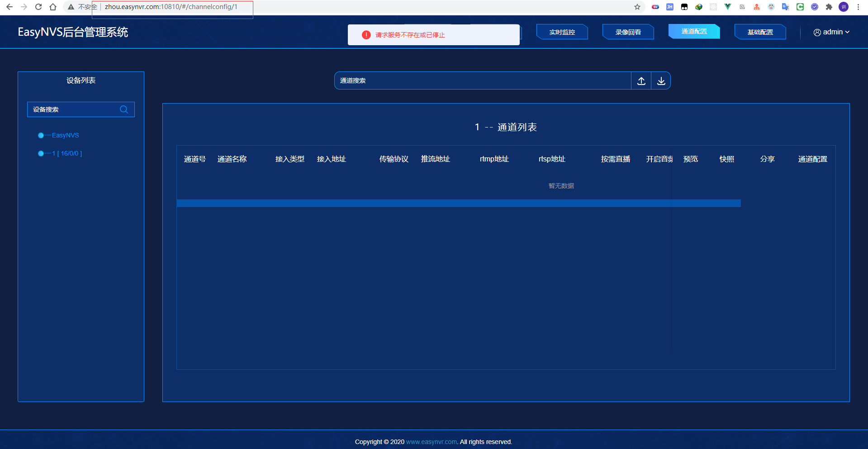This screenshot has height=449, width=868.
Task: Click the browser back arrow
Action: pos(9,7)
